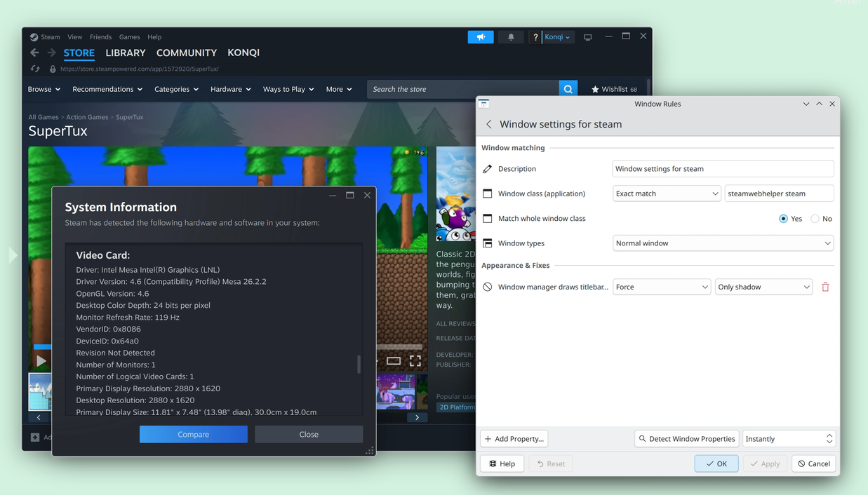Image resolution: width=868 pixels, height=495 pixels.
Task: Open the KONQI profile tab
Action: 243,53
